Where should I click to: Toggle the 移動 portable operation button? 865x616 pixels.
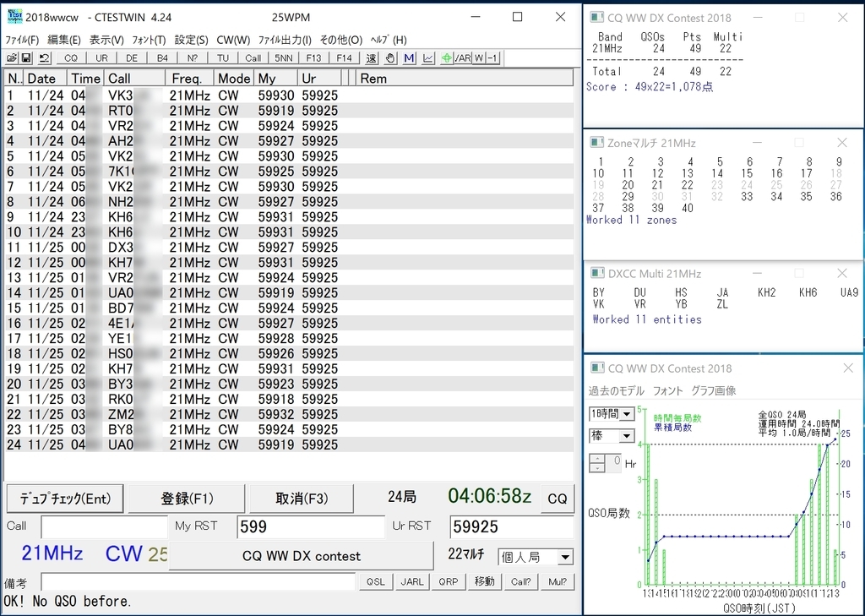484,581
